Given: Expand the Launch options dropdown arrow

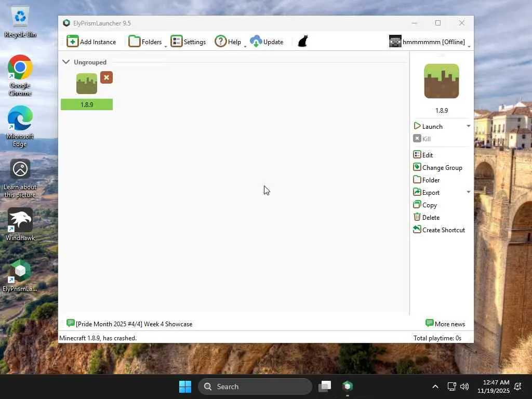Looking at the screenshot, I should (x=469, y=126).
